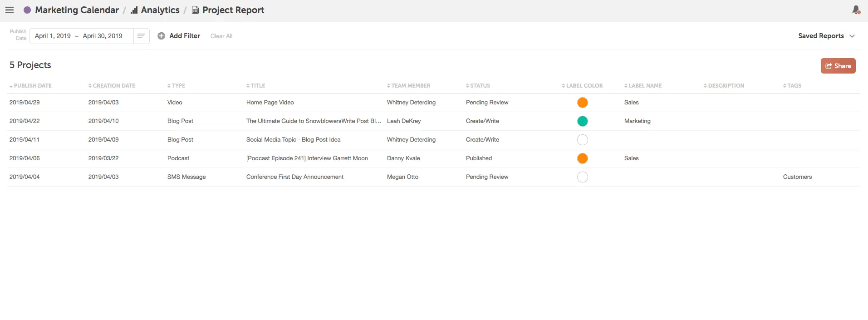
Task: Sort by Type column header
Action: pos(176,86)
